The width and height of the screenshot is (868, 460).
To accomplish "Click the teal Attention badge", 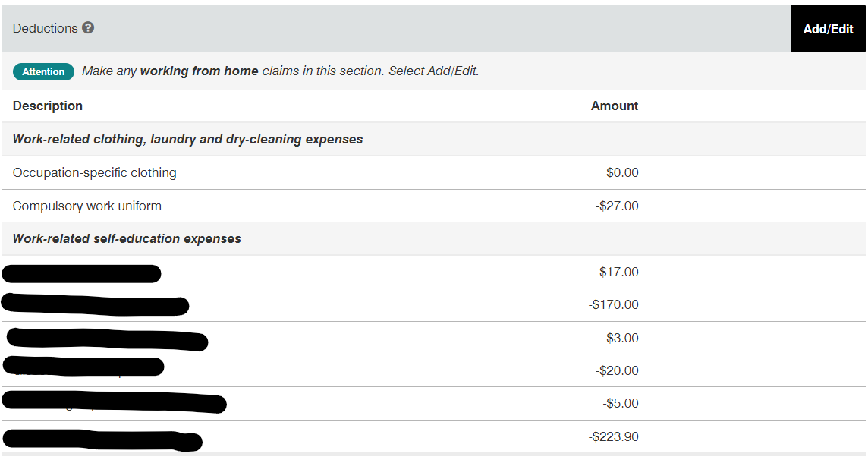I will [x=43, y=71].
